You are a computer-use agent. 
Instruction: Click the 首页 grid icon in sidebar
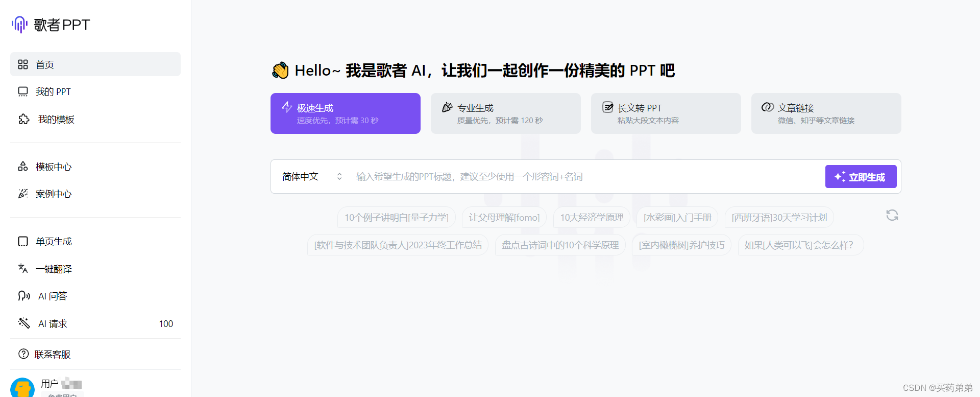[23, 64]
